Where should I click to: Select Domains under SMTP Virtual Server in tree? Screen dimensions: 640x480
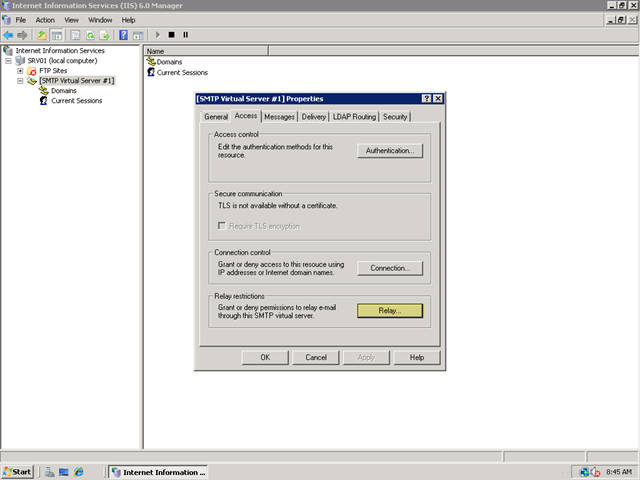(x=64, y=91)
